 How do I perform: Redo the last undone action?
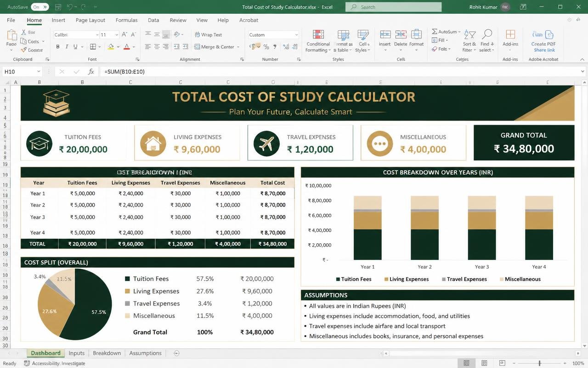point(83,7)
